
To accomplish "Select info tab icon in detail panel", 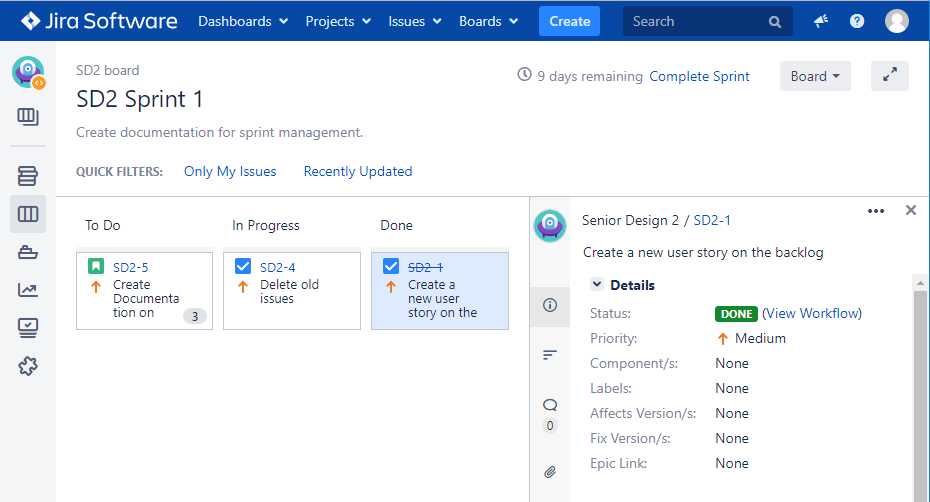I will point(550,305).
